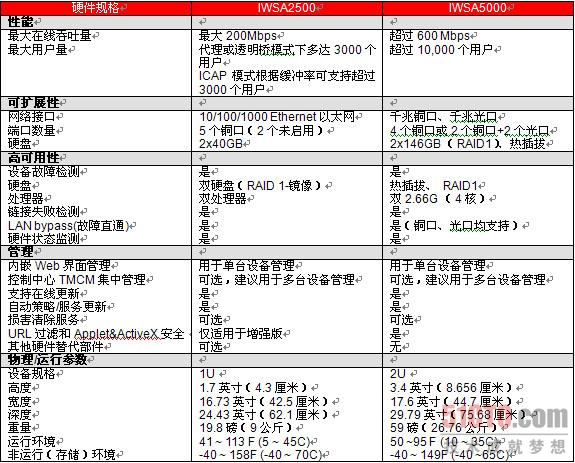Image resolution: width=575 pixels, height=463 pixels.
Task: Click URL 过滤和 Applet&ActiveX 安全 label
Action: click(96, 334)
